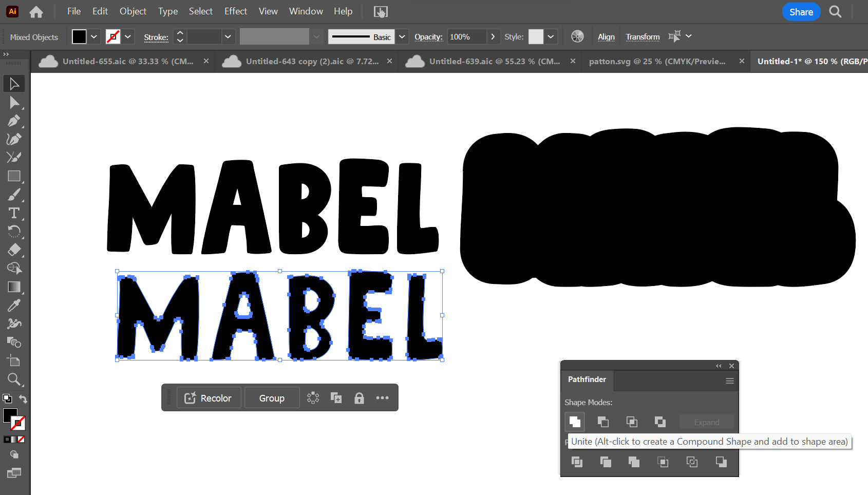Image resolution: width=868 pixels, height=495 pixels.
Task: Select the Pen tool in toolbar
Action: 14,121
